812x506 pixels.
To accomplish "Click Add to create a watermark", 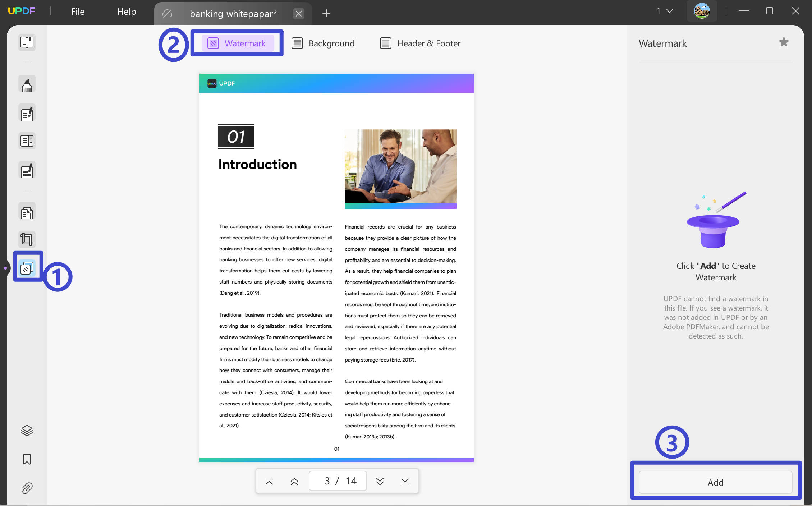I will point(715,482).
